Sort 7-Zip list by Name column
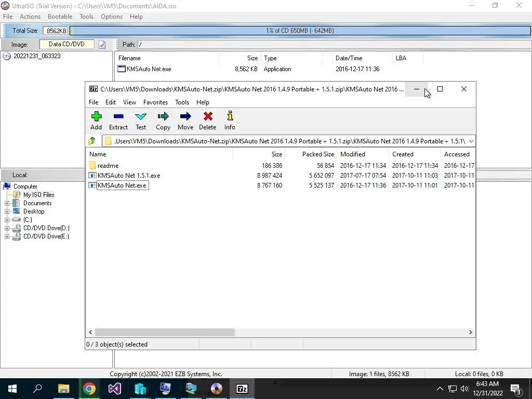 point(159,154)
